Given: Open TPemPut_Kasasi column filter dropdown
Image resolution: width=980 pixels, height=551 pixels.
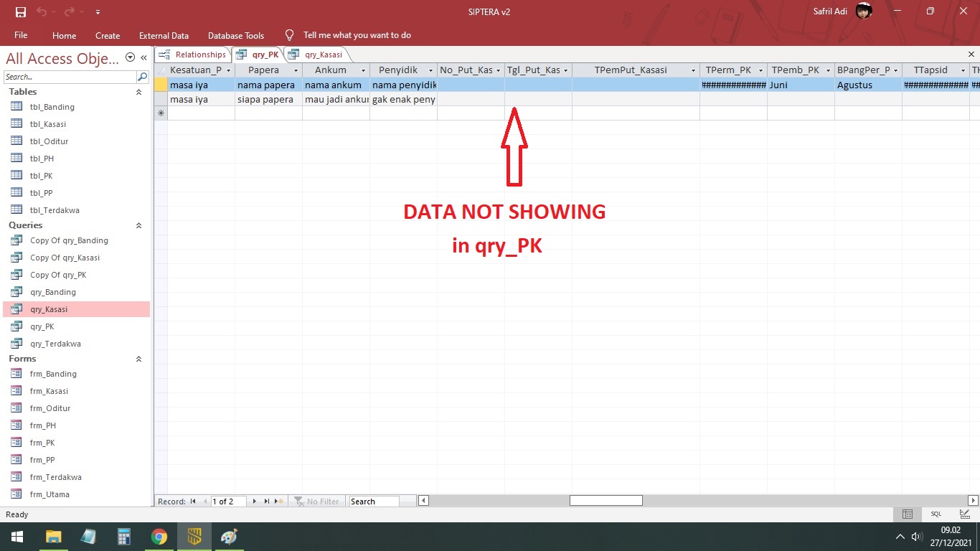Looking at the screenshot, I should tap(693, 70).
